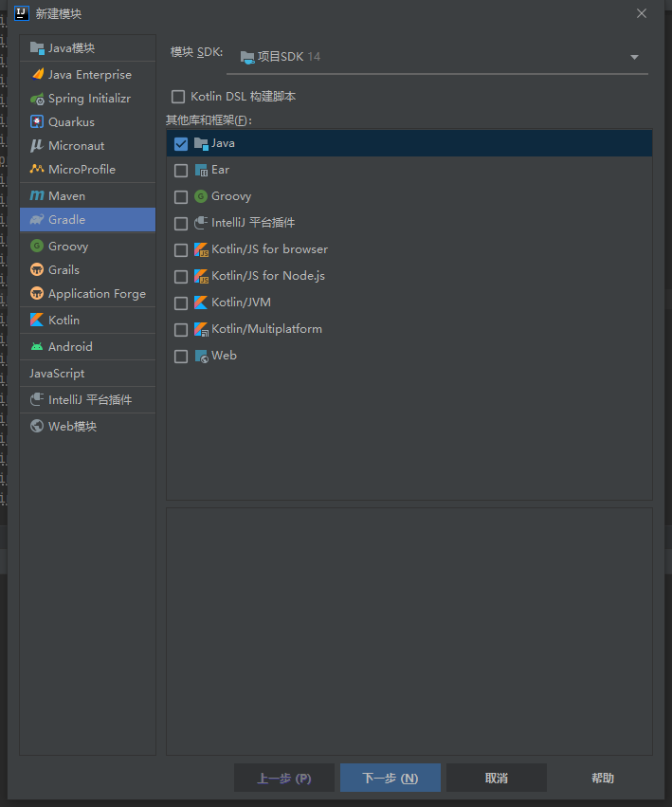The height and width of the screenshot is (807, 672).
Task: Click the Android robot icon
Action: pos(37,347)
